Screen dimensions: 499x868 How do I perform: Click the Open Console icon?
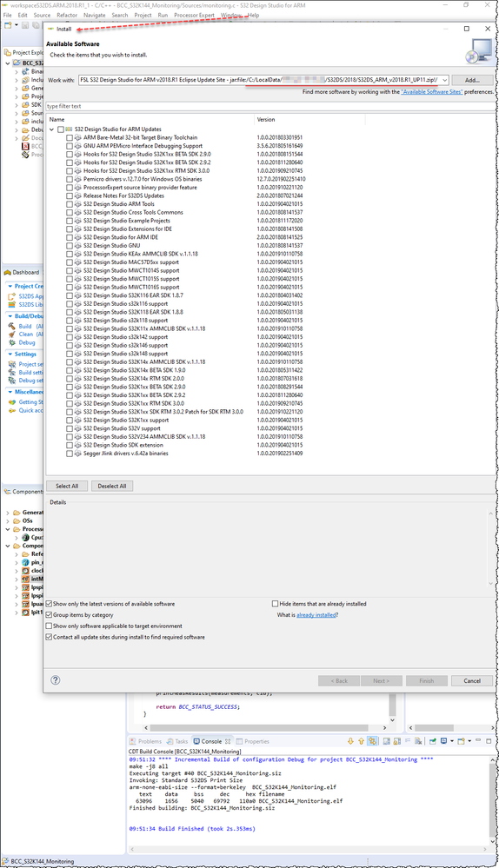point(461,740)
